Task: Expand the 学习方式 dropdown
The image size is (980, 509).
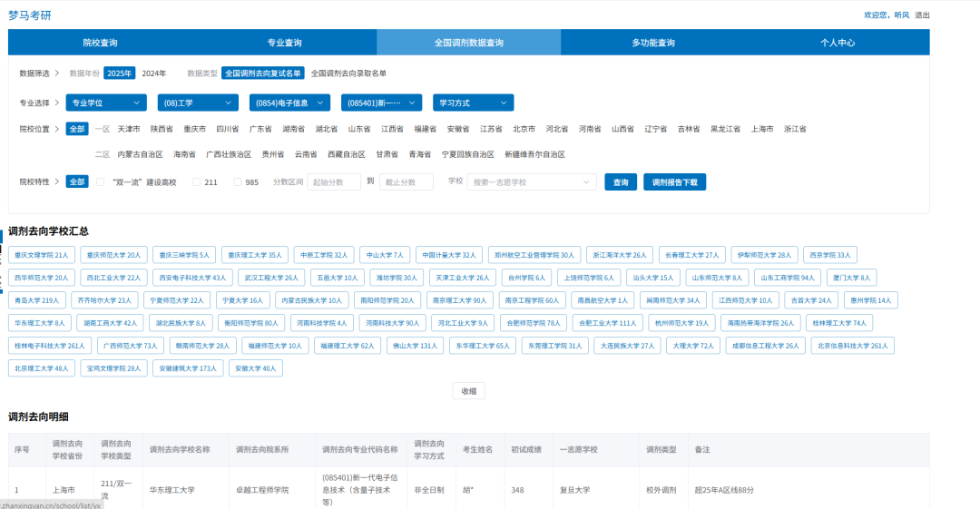Action: pyautogui.click(x=473, y=103)
